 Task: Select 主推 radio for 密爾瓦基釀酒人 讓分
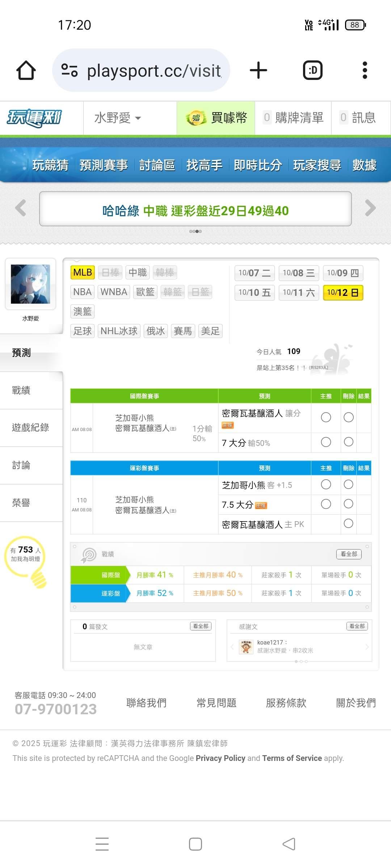326,417
